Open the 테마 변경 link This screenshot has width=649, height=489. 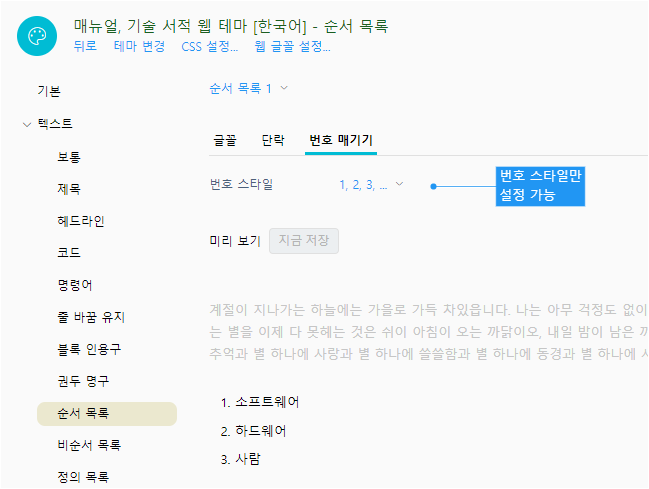coord(139,46)
